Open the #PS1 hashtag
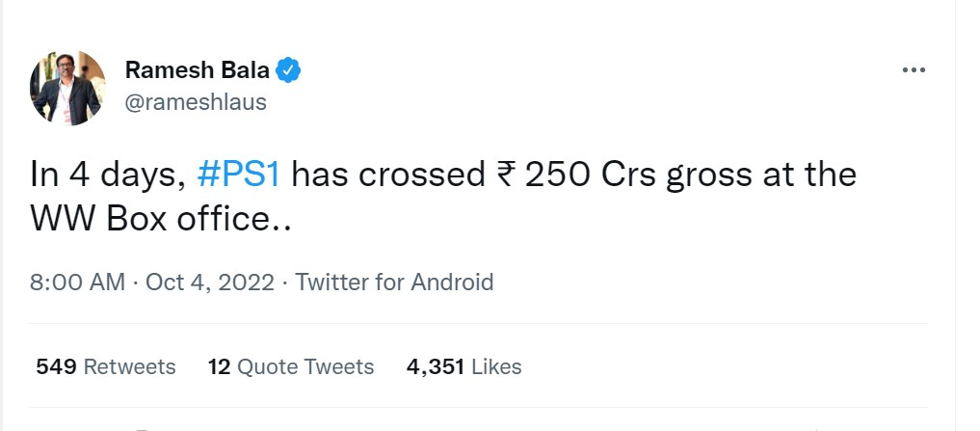 click(x=239, y=175)
